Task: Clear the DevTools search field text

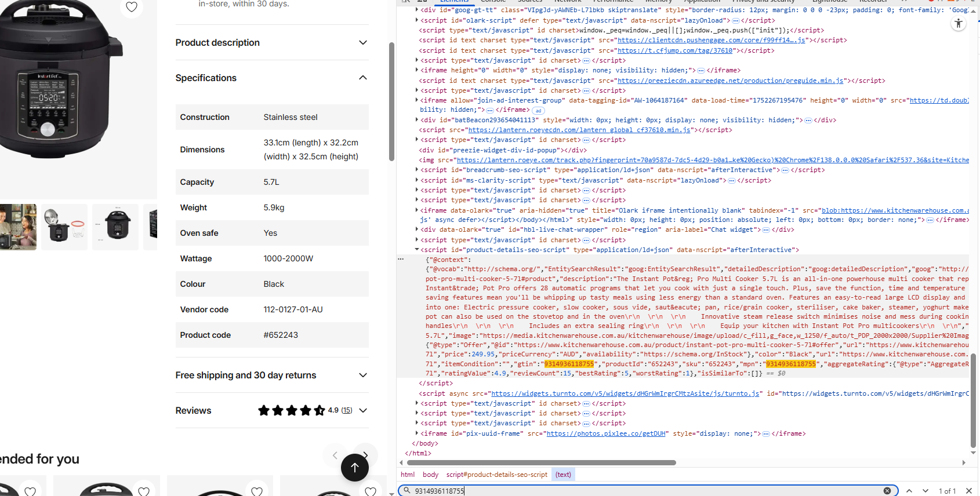Action: click(x=887, y=491)
